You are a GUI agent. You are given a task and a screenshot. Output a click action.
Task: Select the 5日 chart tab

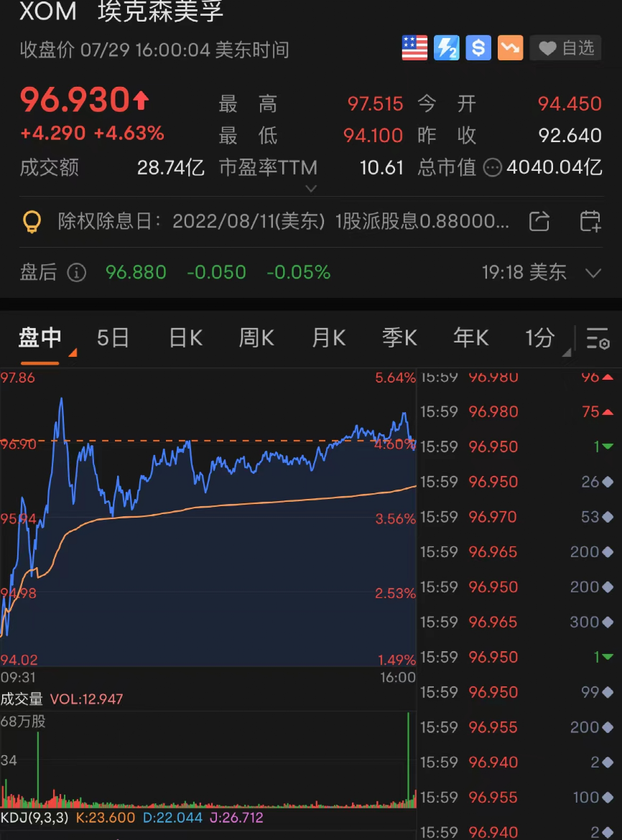coord(112,336)
